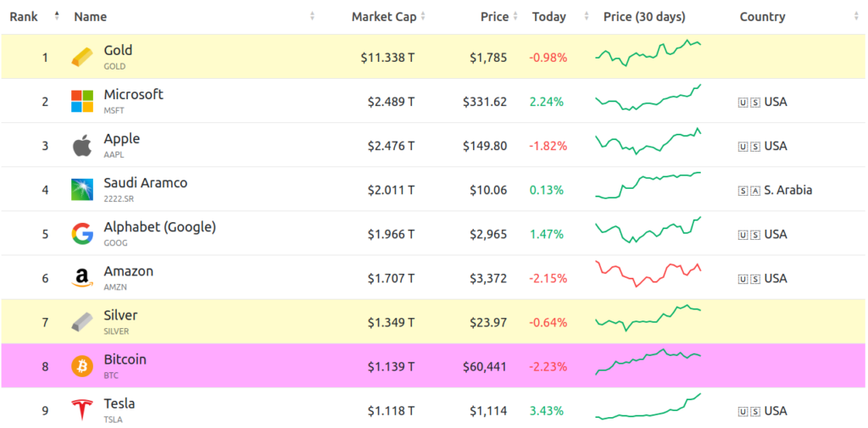This screenshot has width=868, height=428.
Task: Click Tesla's USA country label
Action: click(x=776, y=411)
